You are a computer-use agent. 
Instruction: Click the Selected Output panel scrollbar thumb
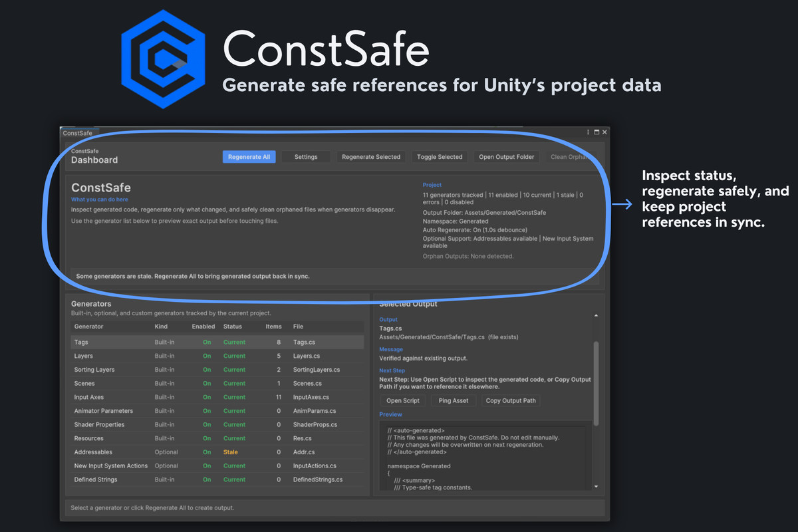596,384
